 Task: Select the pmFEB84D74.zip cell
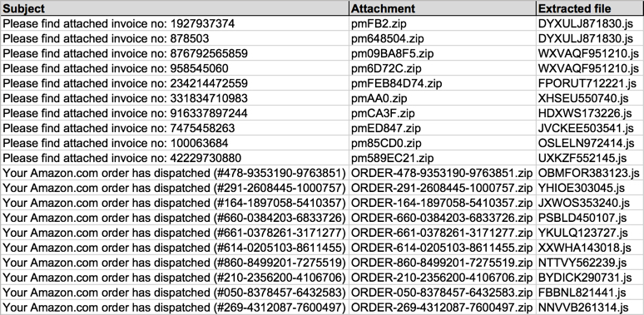[443, 83]
